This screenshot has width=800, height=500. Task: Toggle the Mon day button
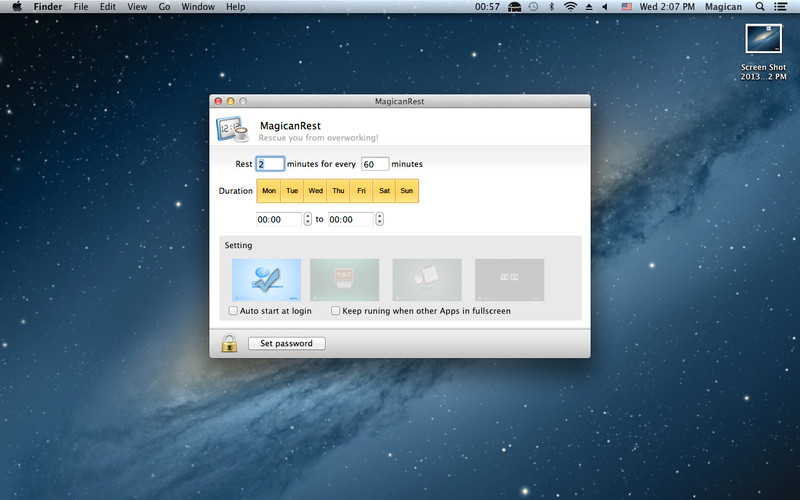click(269, 191)
